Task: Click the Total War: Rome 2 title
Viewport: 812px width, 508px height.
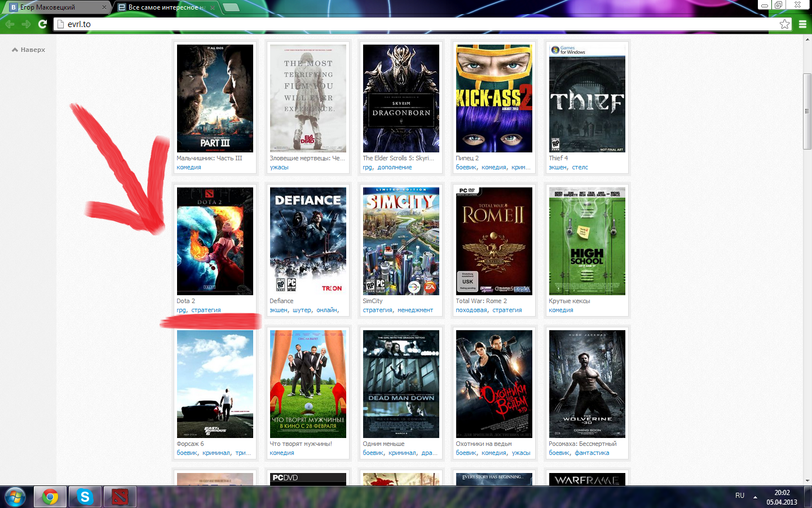Action: [x=482, y=301]
